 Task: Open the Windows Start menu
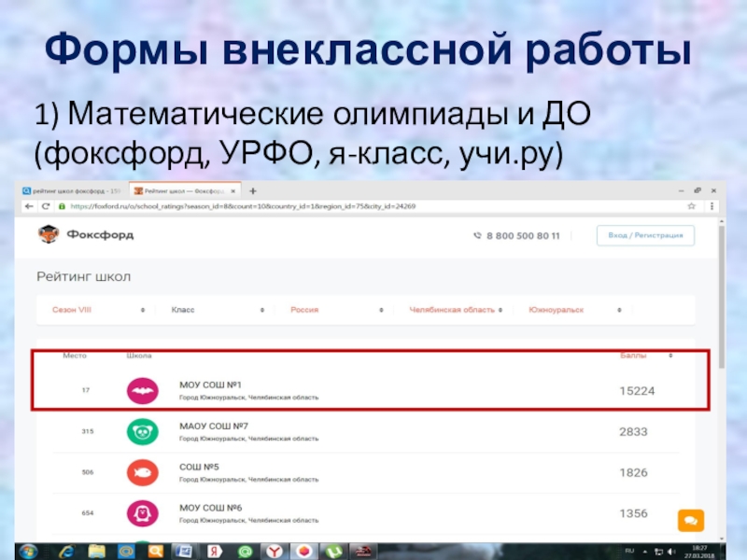click(27, 551)
